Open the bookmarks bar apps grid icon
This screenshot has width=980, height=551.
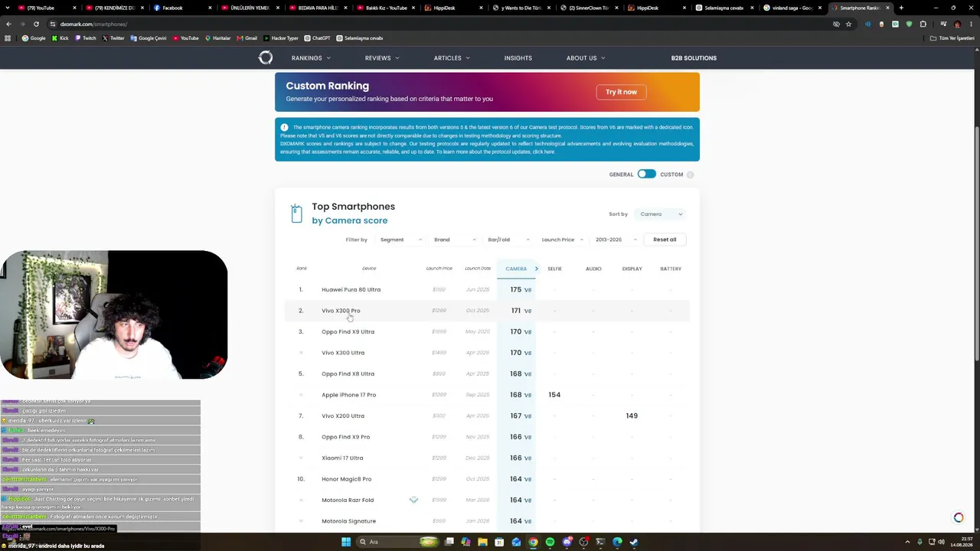[8, 37]
